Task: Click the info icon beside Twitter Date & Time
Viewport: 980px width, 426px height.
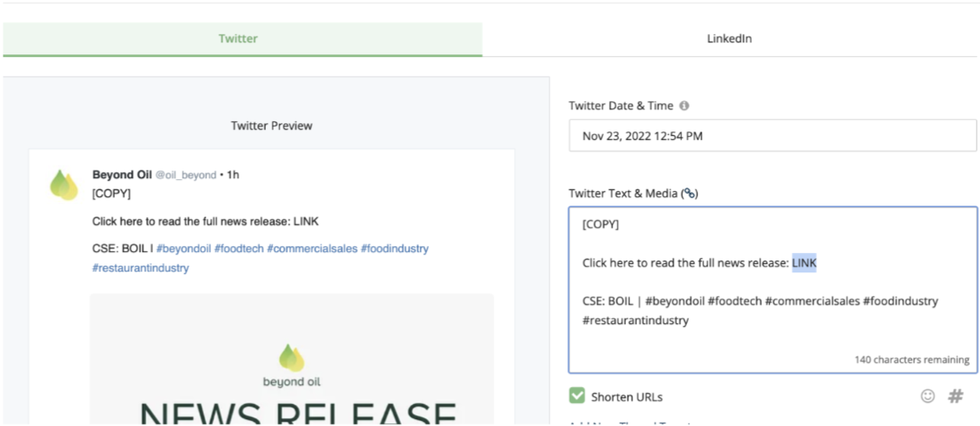Action: pyautogui.click(x=684, y=106)
